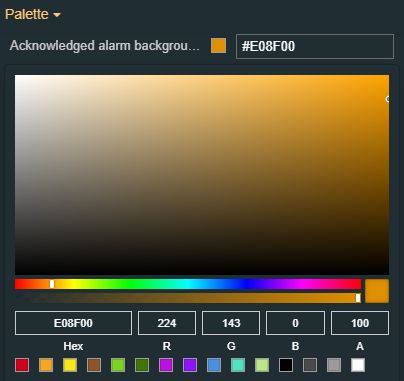Click the orange alarm background color preview
404x381 pixels.
(218, 46)
